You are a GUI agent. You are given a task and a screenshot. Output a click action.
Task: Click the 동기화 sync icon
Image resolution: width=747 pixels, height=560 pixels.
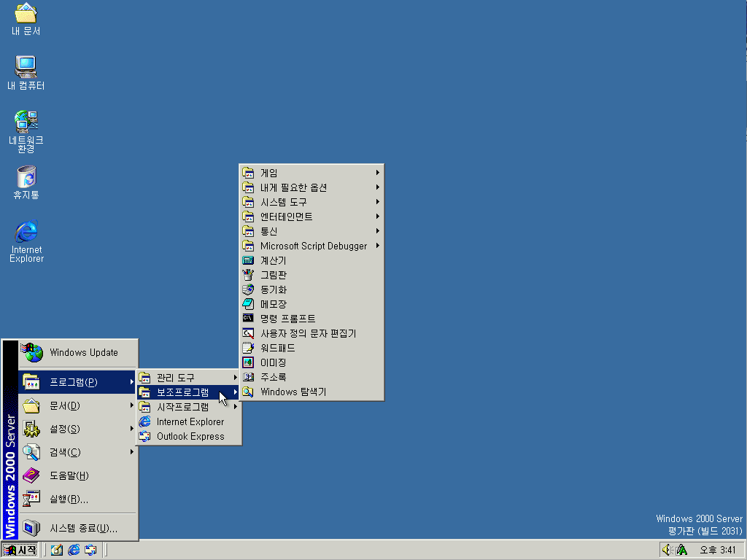[248, 289]
